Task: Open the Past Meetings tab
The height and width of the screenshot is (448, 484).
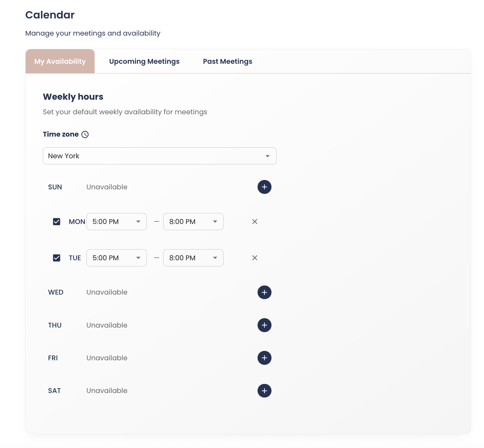Action: click(x=227, y=62)
